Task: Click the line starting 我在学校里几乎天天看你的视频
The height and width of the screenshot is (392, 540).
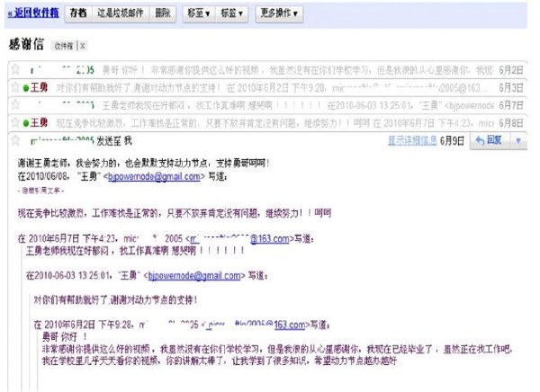Action: (x=220, y=361)
